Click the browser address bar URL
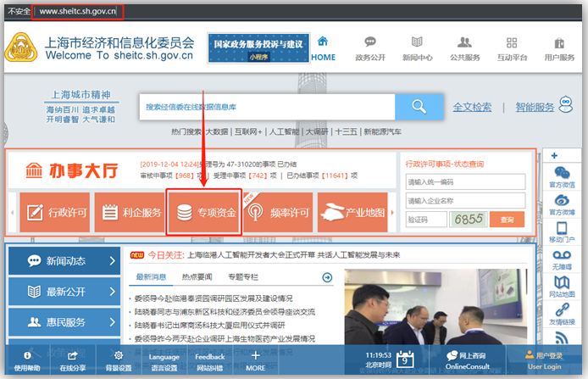The image size is (588, 379). [78, 11]
